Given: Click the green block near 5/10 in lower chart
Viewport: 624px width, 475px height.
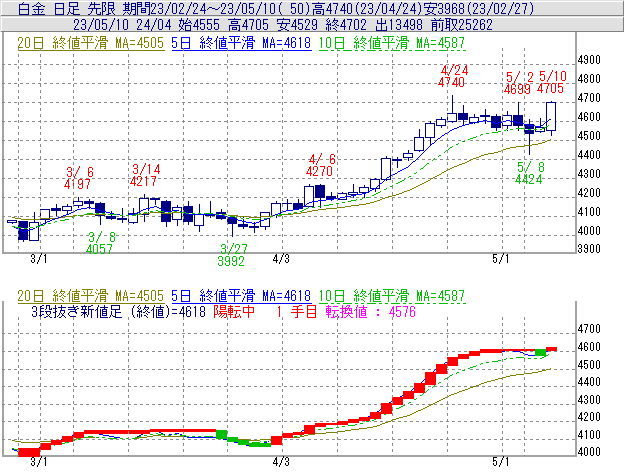Looking at the screenshot, I should point(540,352).
